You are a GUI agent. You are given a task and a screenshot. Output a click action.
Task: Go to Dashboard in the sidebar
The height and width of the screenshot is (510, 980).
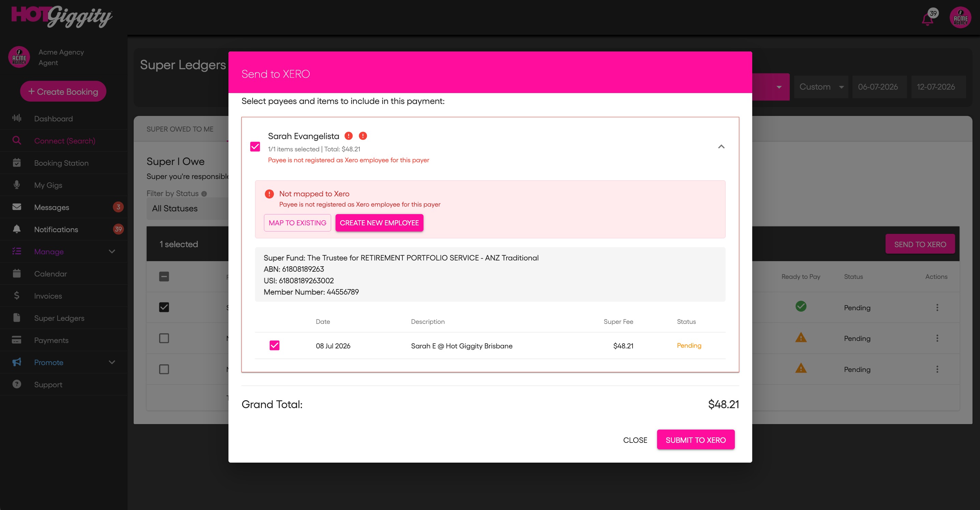[x=64, y=118]
